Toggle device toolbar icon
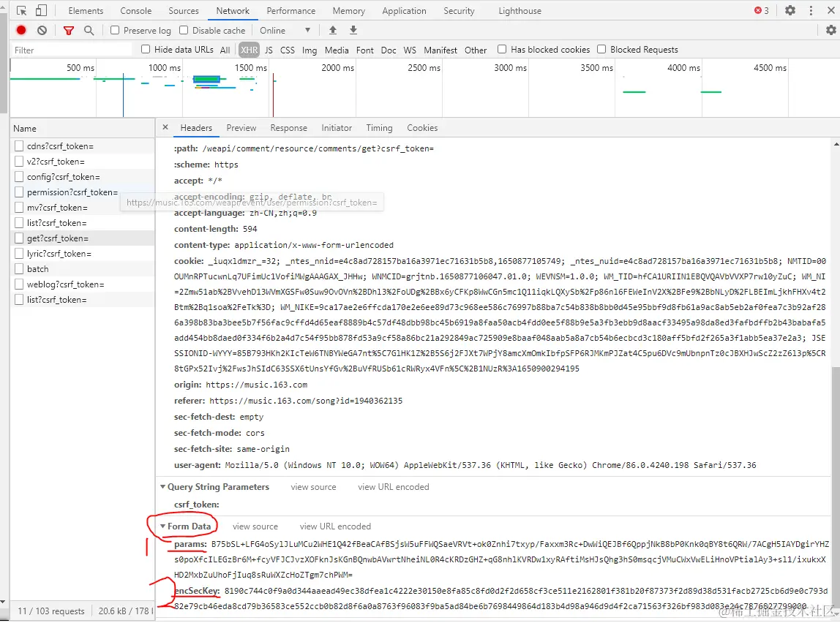840x623 pixels. tap(41, 11)
